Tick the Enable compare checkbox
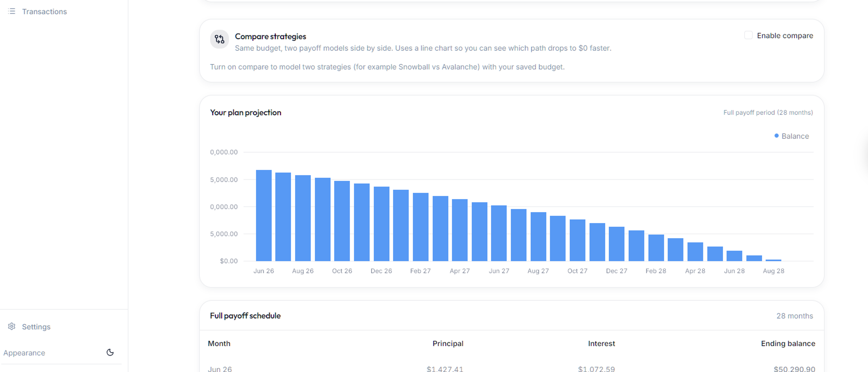The image size is (868, 372). [x=748, y=35]
